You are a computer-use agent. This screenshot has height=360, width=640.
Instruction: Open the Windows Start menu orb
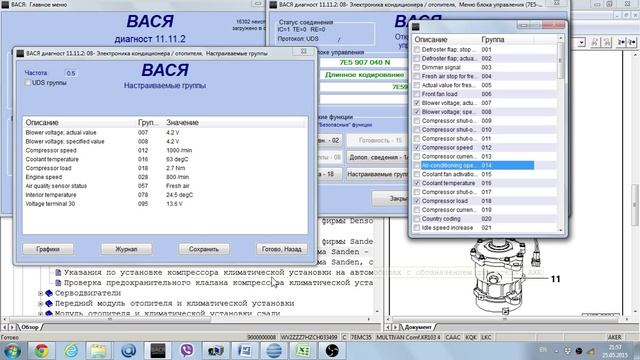click(11, 351)
